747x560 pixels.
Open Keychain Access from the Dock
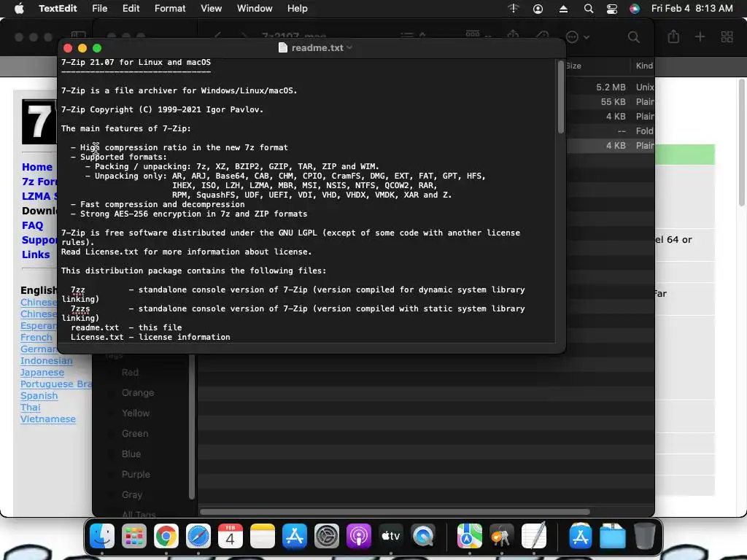[x=501, y=536]
